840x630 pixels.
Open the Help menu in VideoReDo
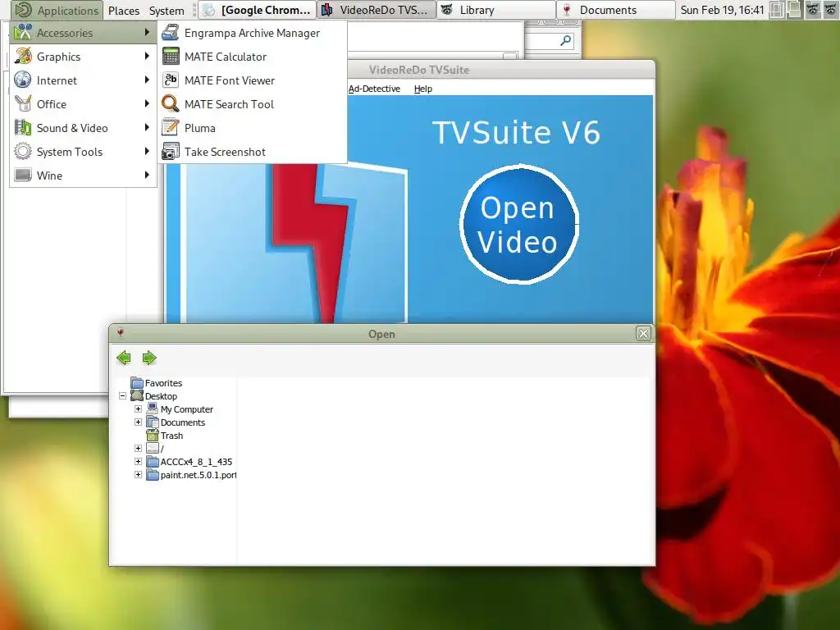423,89
